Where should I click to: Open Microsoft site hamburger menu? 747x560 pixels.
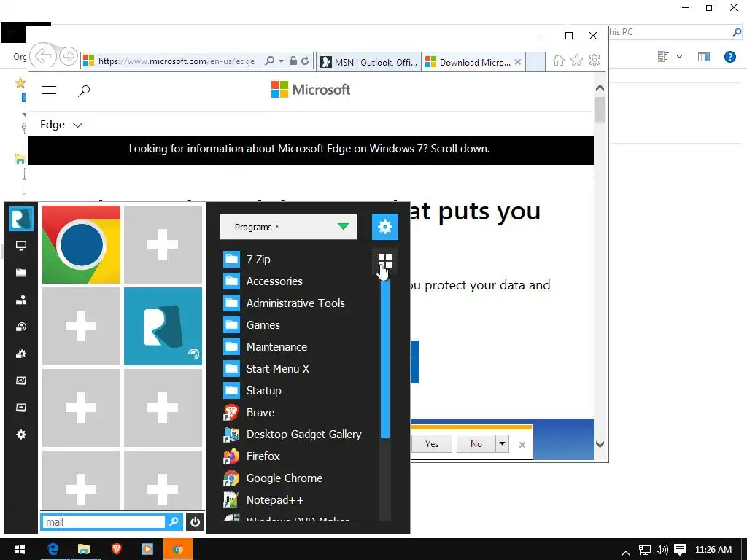[x=49, y=90]
